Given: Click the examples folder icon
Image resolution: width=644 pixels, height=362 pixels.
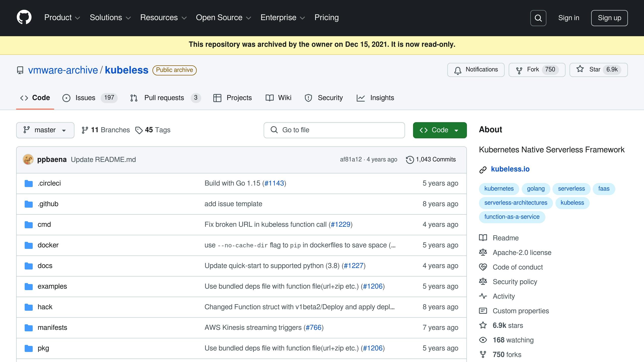Looking at the screenshot, I should (x=29, y=287).
